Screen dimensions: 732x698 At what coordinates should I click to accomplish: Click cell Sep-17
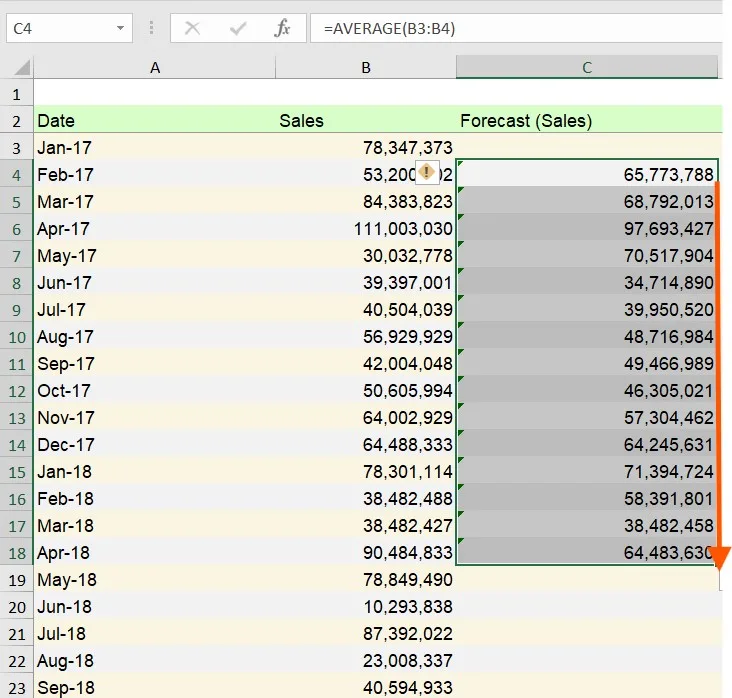pyautogui.click(x=155, y=364)
